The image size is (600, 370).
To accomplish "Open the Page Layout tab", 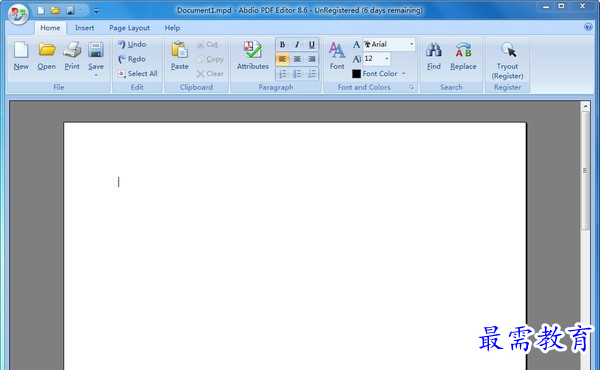I will [129, 28].
